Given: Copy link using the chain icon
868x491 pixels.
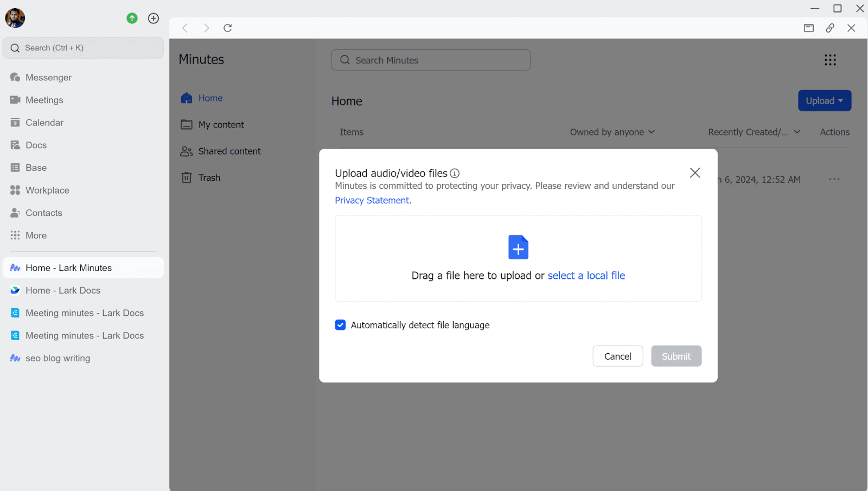Looking at the screenshot, I should point(830,28).
